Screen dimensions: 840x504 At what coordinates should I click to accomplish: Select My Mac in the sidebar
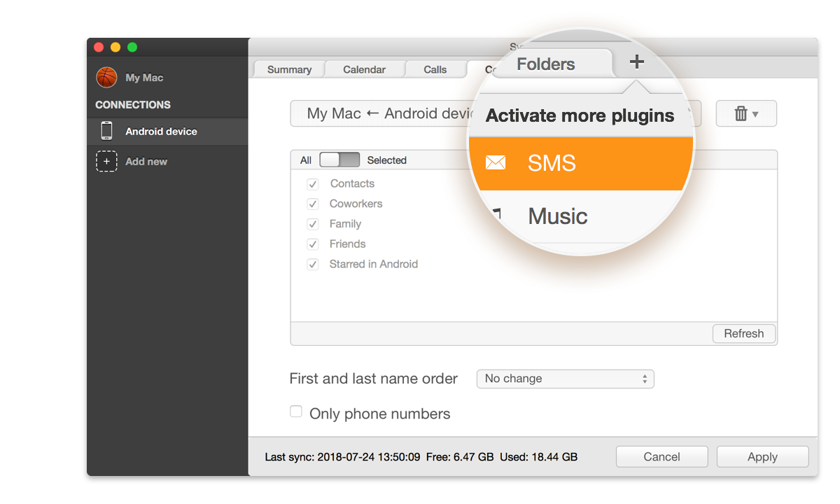point(167,77)
